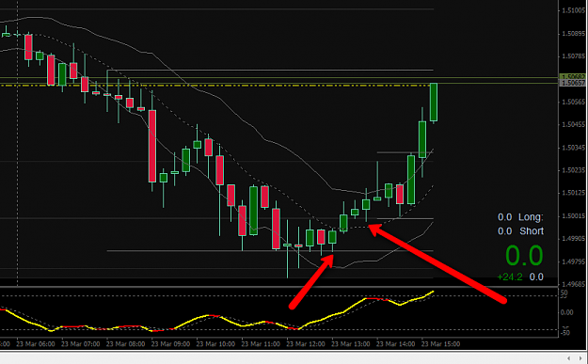Click the right scroll arrow at bottom

pos(580,358)
